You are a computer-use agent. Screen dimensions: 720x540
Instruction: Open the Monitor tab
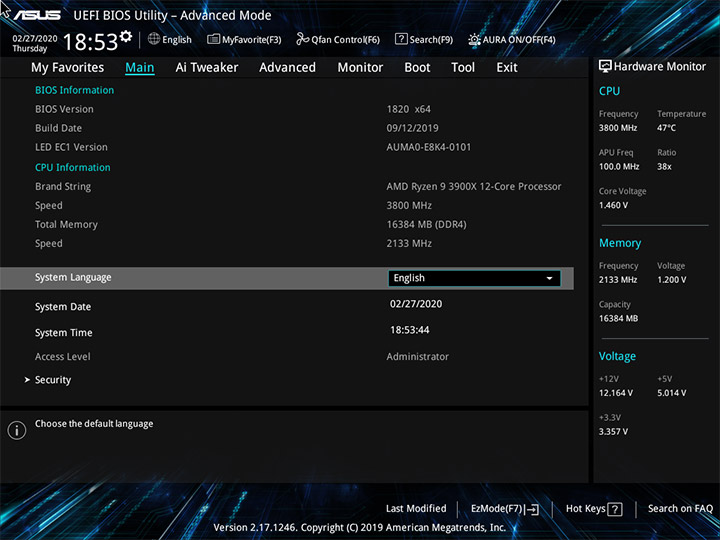[x=360, y=68]
